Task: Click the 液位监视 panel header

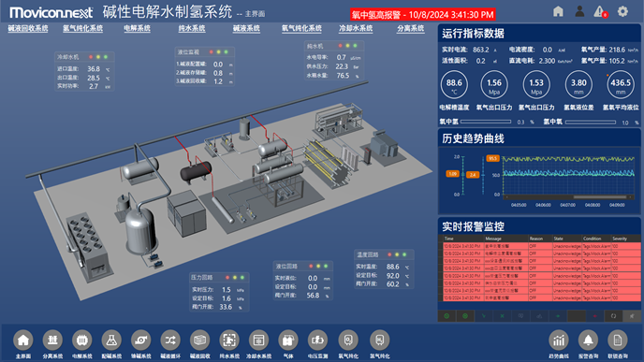Action: pos(204,52)
